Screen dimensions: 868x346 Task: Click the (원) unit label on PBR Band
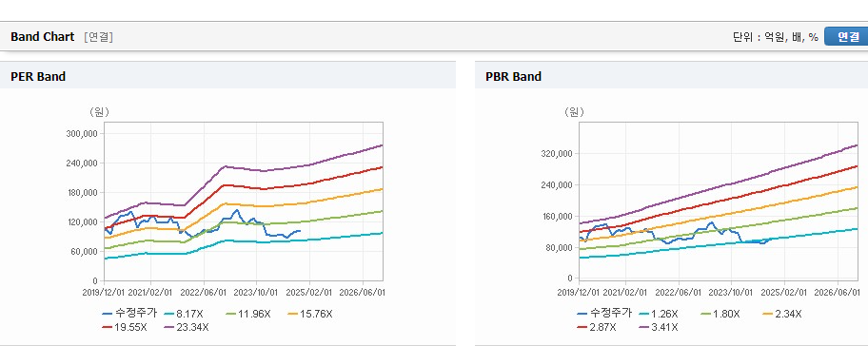click(x=574, y=112)
